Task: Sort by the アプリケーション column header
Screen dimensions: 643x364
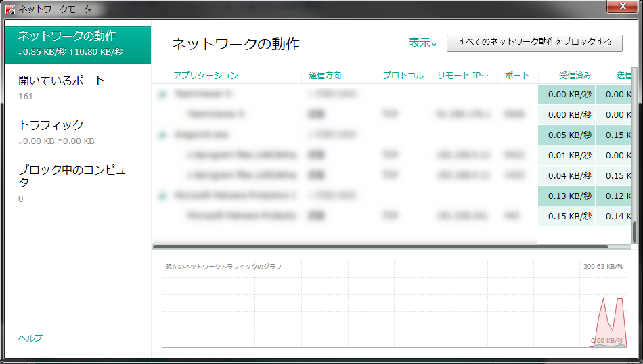Action: point(206,75)
